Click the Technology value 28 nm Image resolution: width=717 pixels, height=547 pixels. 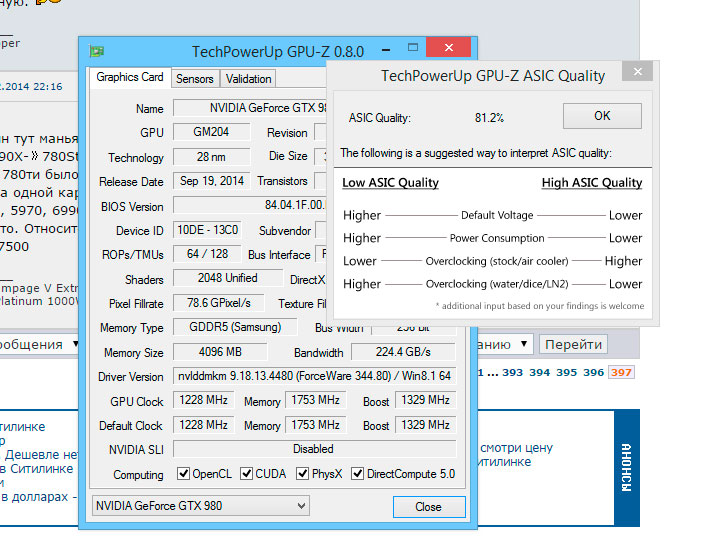[x=212, y=157]
